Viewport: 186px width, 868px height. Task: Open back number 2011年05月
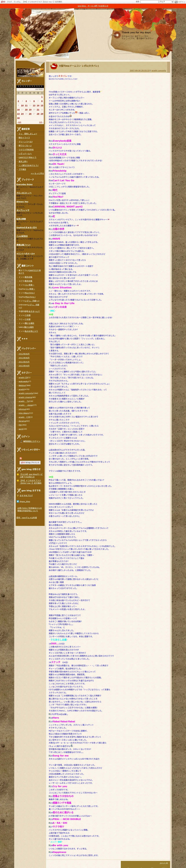[24, 362]
